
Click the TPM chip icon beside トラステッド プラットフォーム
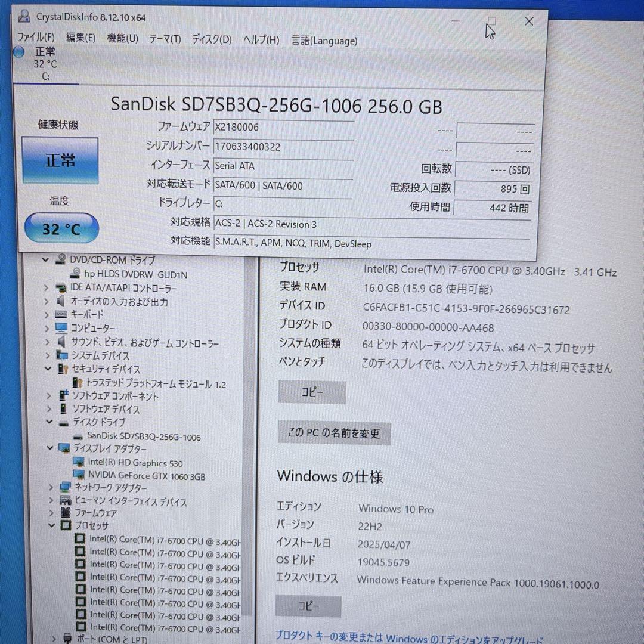pyautogui.click(x=78, y=383)
